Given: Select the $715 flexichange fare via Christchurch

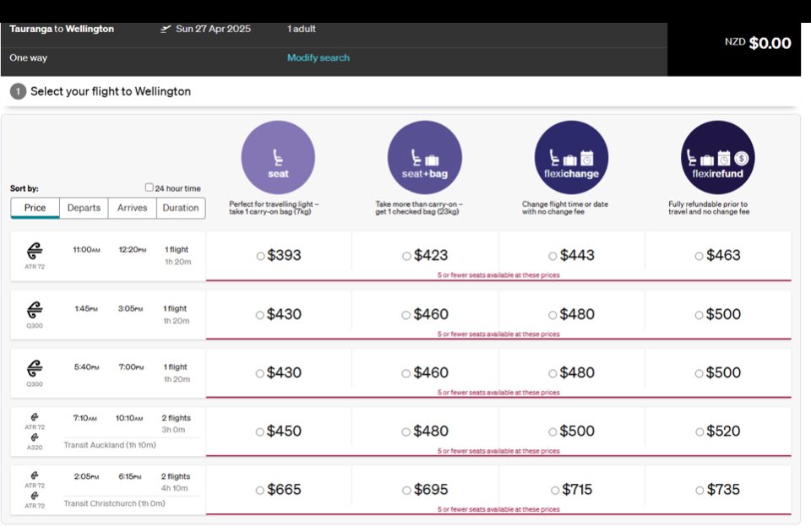Looking at the screenshot, I should [x=555, y=490].
